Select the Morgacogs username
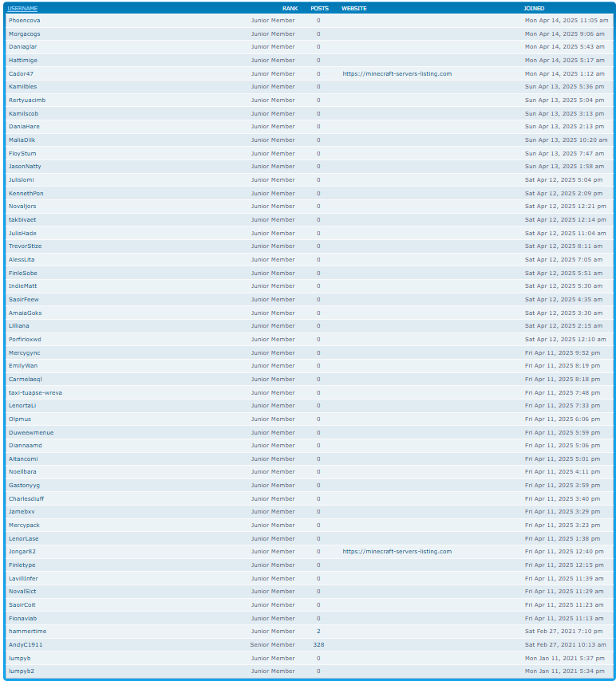This screenshot has width=616, height=681. coord(24,33)
